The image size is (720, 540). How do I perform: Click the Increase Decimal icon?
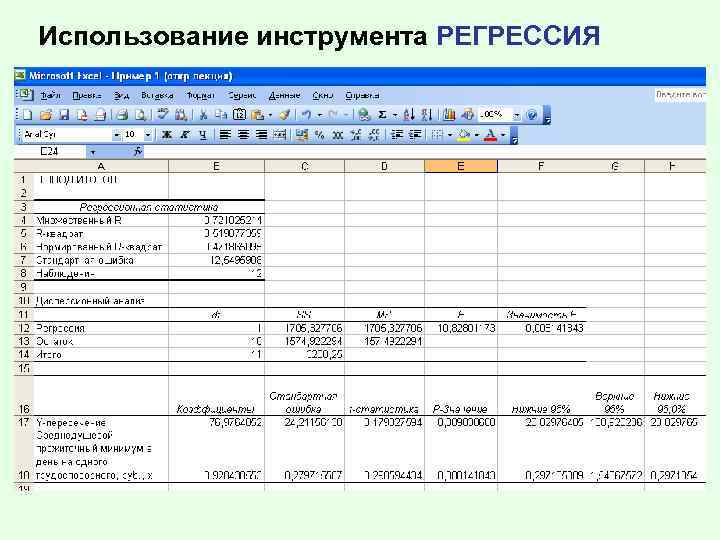[356, 135]
